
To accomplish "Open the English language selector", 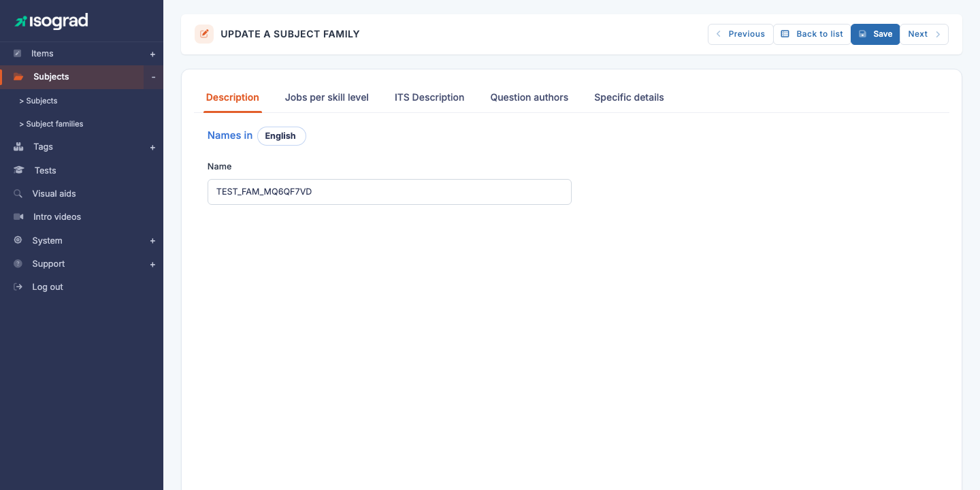I will click(x=281, y=136).
